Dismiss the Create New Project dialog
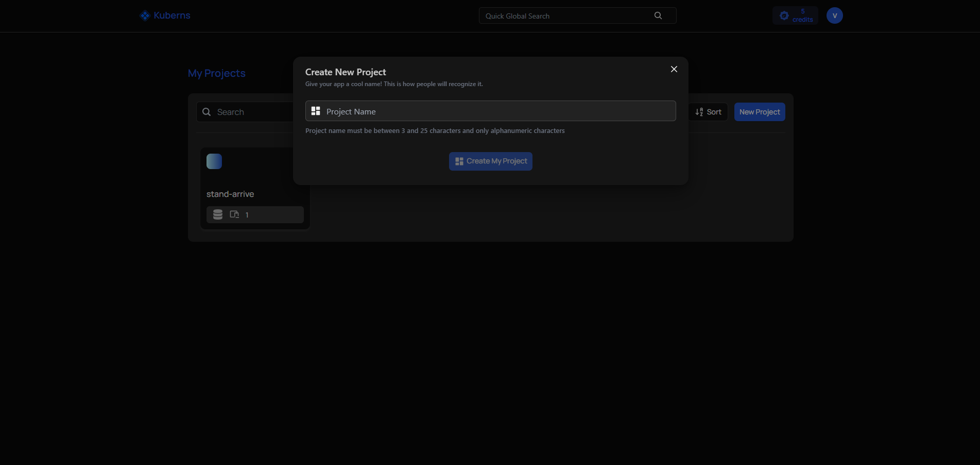The height and width of the screenshot is (465, 980). point(674,69)
